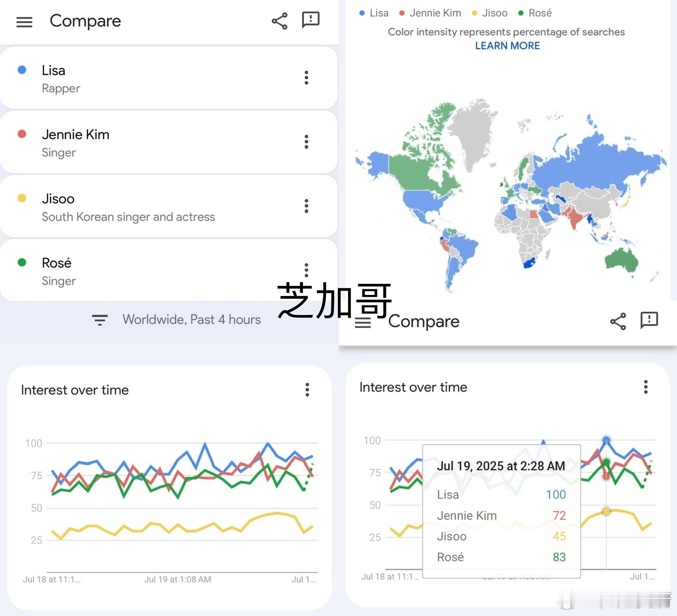Select the Lisa search term card
677x616 pixels.
142,78
